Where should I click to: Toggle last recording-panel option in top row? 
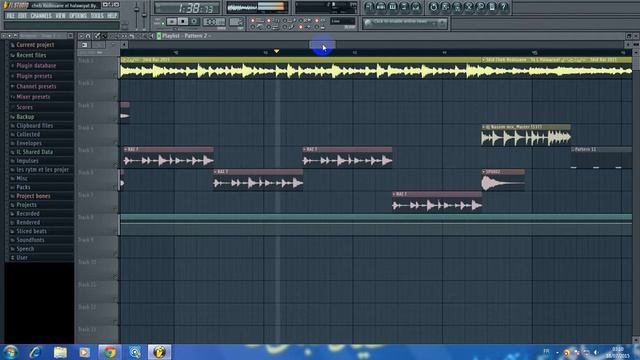coord(317,20)
